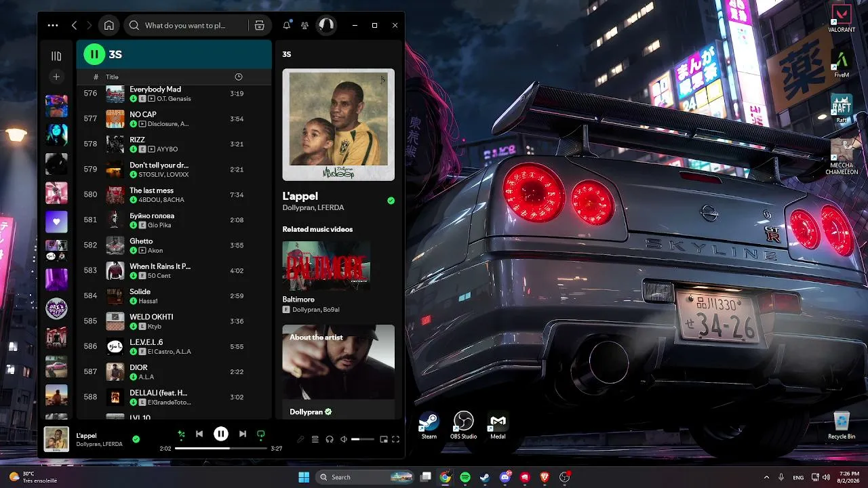868x488 pixels.
Task: Open the VALORANT desktop shortcut
Action: tap(842, 19)
